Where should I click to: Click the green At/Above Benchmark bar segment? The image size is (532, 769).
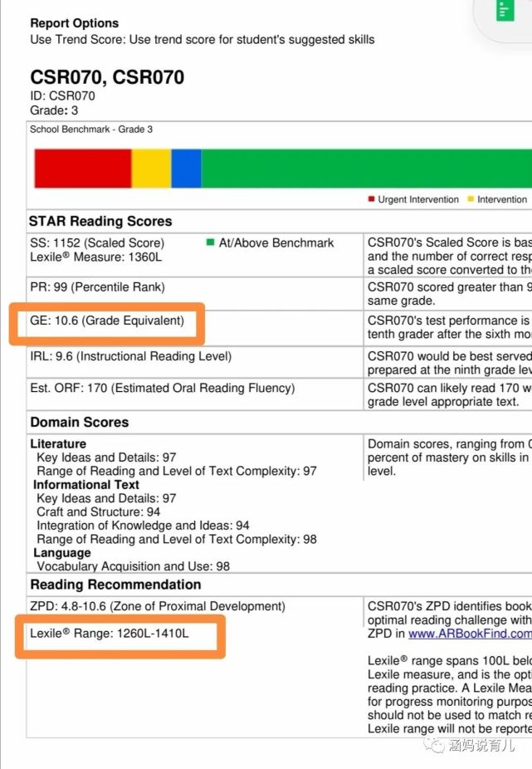point(367,169)
